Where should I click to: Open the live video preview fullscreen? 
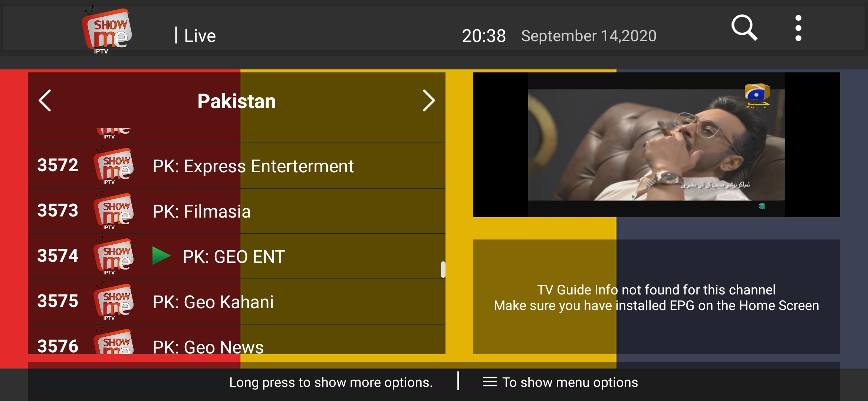(x=657, y=145)
